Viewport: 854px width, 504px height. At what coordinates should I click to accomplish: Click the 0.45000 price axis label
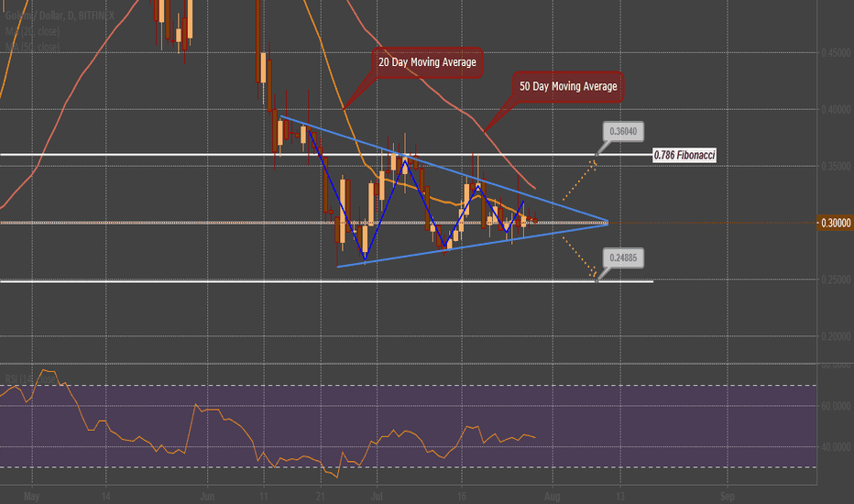click(x=836, y=53)
